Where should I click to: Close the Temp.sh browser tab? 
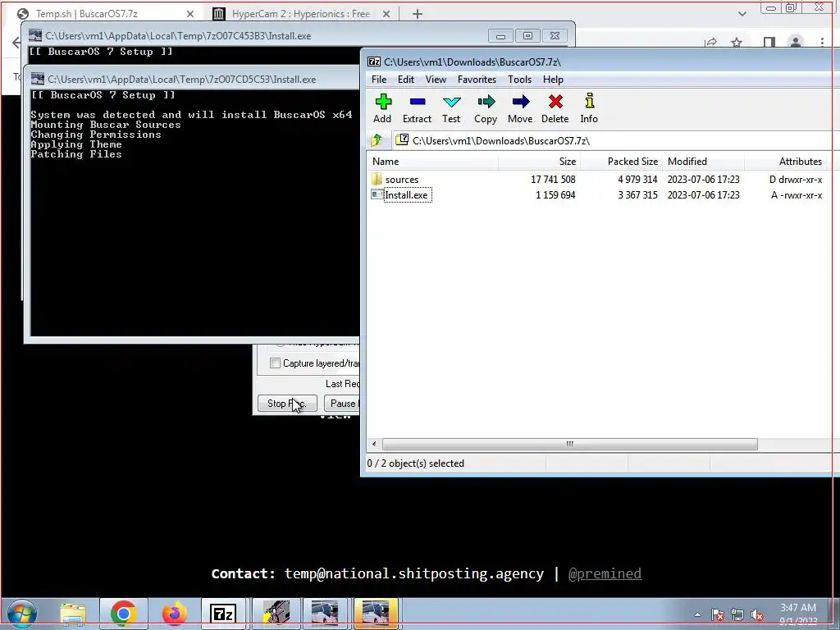click(190, 14)
